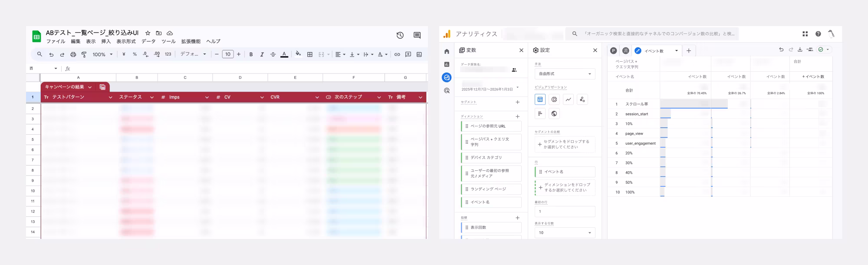This screenshot has width=868, height=265.
Task: Add a new dimension with plus button
Action: pyautogui.click(x=517, y=116)
